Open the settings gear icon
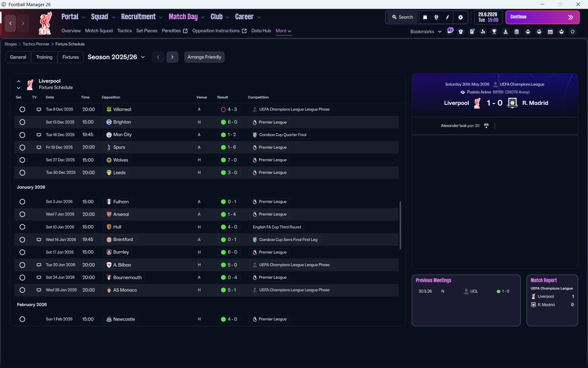This screenshot has height=368, width=588. [x=460, y=17]
